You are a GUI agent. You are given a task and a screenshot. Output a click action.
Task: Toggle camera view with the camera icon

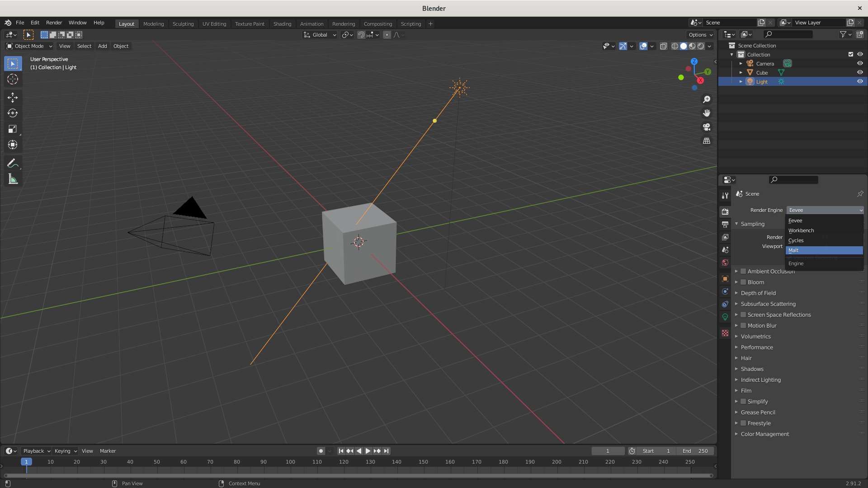point(707,127)
